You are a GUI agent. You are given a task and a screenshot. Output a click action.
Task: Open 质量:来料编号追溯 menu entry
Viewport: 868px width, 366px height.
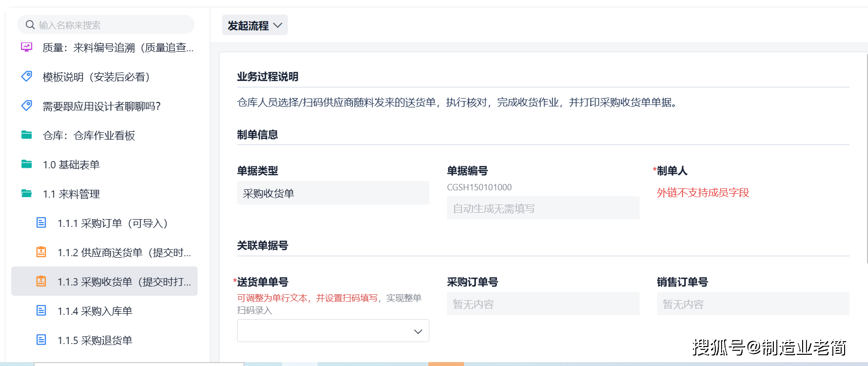tap(104, 47)
